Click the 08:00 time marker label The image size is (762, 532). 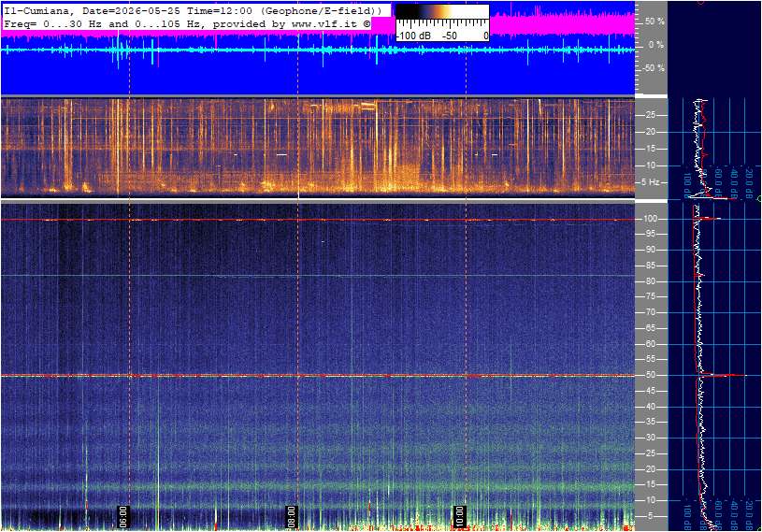[291, 516]
